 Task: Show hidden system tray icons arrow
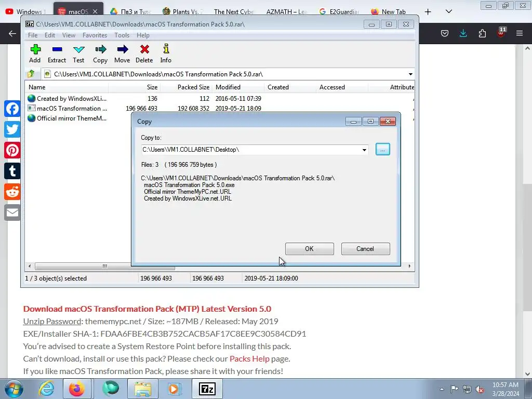pyautogui.click(x=442, y=389)
